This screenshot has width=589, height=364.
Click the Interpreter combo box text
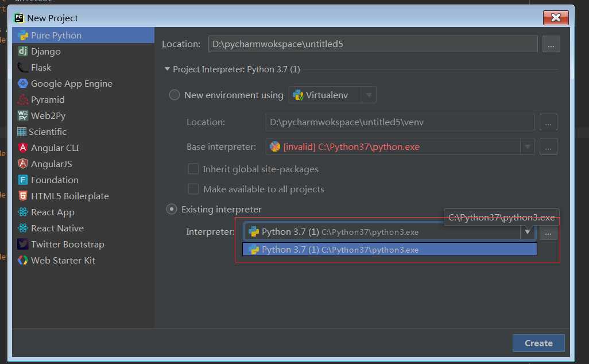(340, 232)
